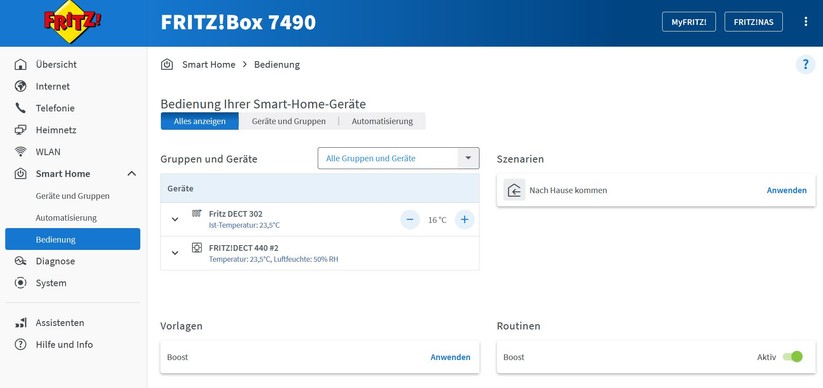Click the Internet globe icon
This screenshot has width=823, height=388.
pyautogui.click(x=20, y=86)
